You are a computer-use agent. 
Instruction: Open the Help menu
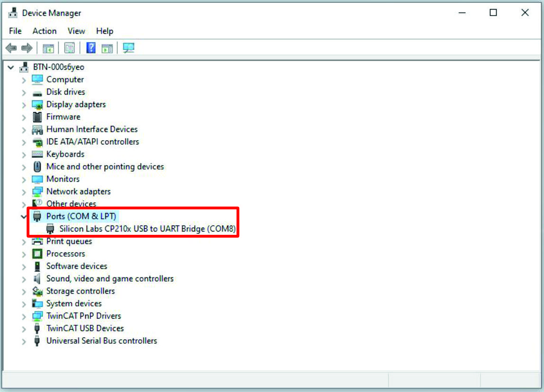[105, 31]
